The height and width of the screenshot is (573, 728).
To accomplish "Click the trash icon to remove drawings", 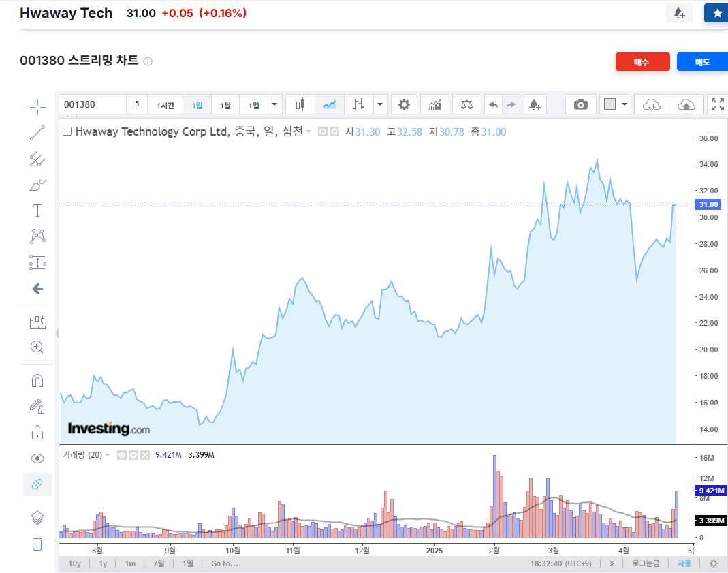I will 37,543.
